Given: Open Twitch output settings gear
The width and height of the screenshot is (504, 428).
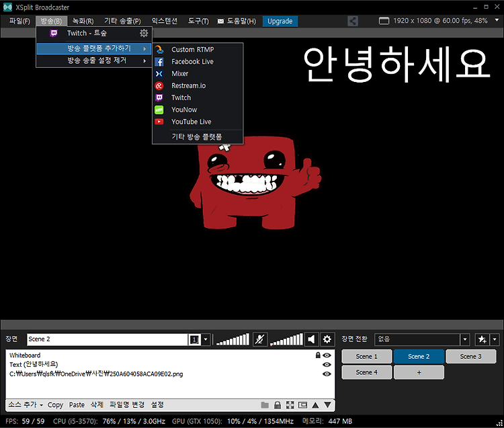Looking at the screenshot, I should coord(144,33).
